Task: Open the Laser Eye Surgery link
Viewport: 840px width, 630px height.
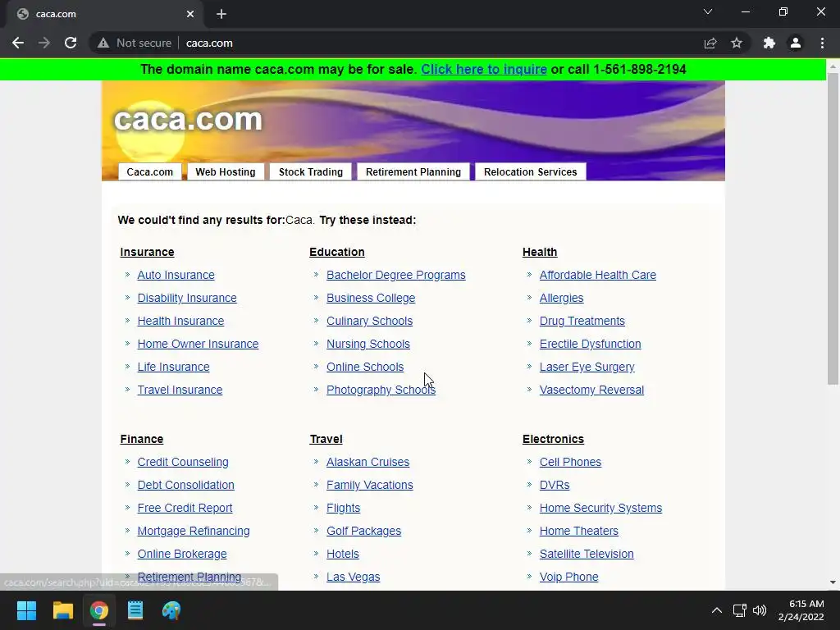Action: click(587, 367)
